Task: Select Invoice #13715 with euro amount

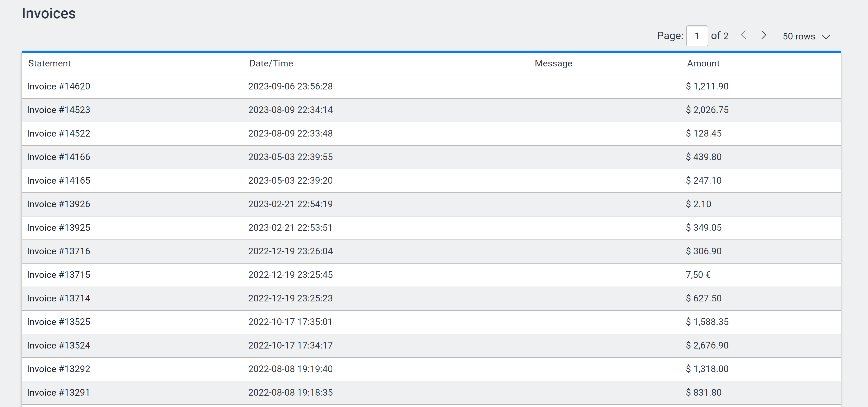Action: point(59,275)
